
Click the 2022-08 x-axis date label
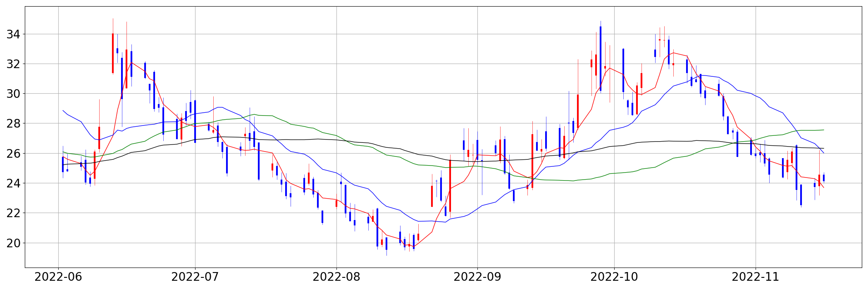[x=336, y=277]
